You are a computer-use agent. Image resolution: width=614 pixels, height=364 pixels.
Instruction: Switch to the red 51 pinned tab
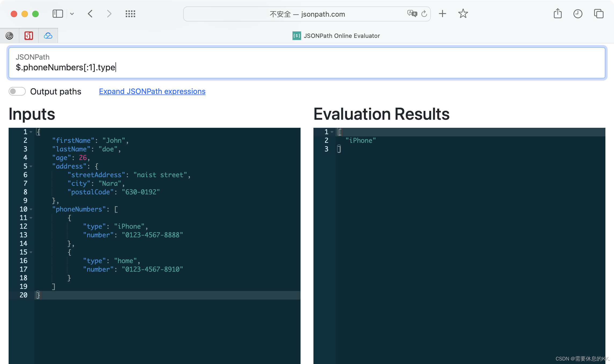[29, 36]
